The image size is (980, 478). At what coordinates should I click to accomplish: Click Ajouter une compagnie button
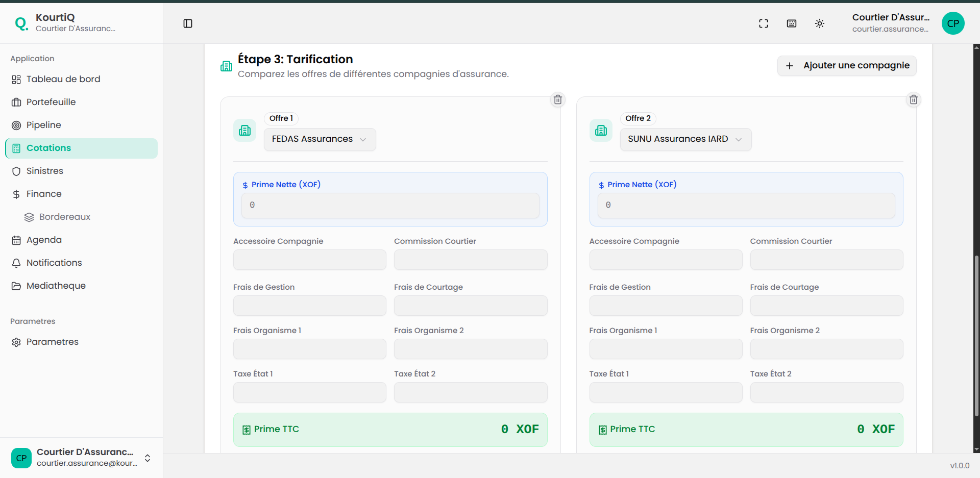(847, 66)
